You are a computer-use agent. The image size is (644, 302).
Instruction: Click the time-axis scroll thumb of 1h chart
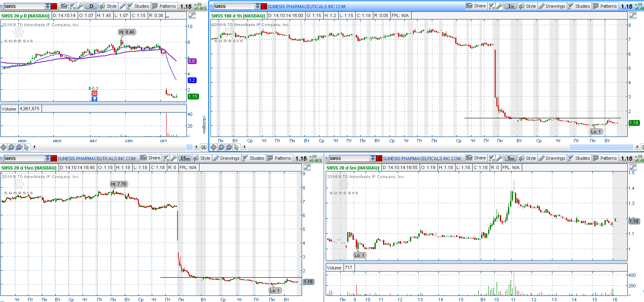coord(602,147)
